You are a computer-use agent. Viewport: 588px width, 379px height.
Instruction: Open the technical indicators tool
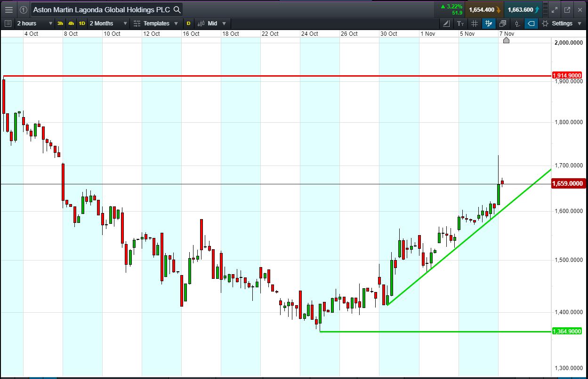click(446, 23)
